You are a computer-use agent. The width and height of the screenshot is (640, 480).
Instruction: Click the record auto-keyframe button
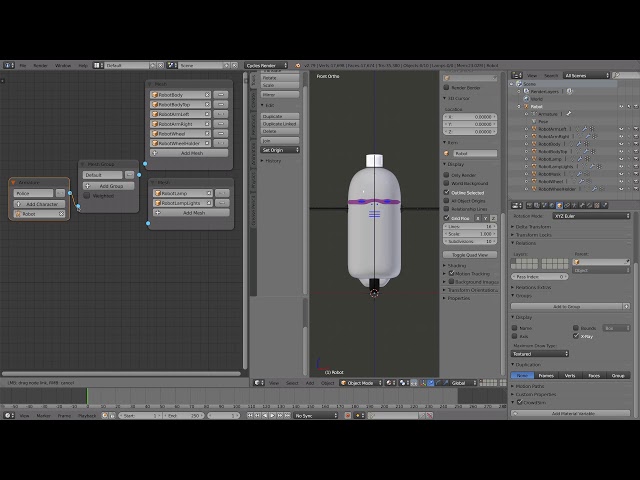point(348,416)
